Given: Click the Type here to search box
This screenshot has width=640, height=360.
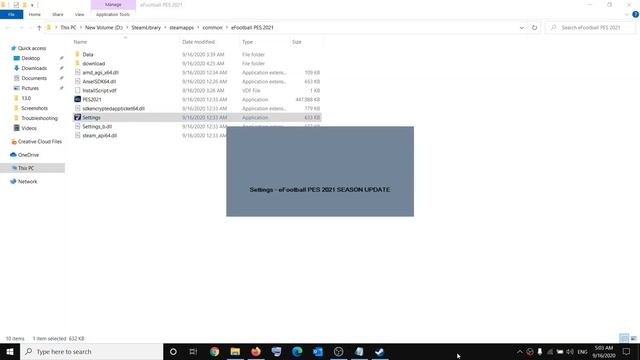Looking at the screenshot, I should pyautogui.click(x=92, y=351).
